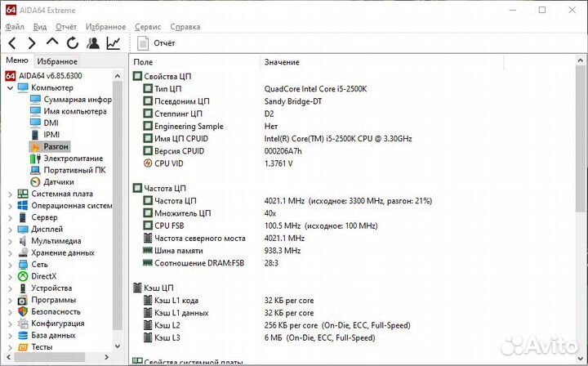This screenshot has height=366, width=588.
Task: Collapse the Компьютер tree node
Action: tap(10, 87)
